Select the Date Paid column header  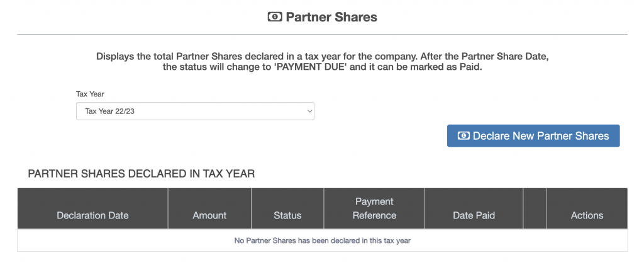click(474, 215)
